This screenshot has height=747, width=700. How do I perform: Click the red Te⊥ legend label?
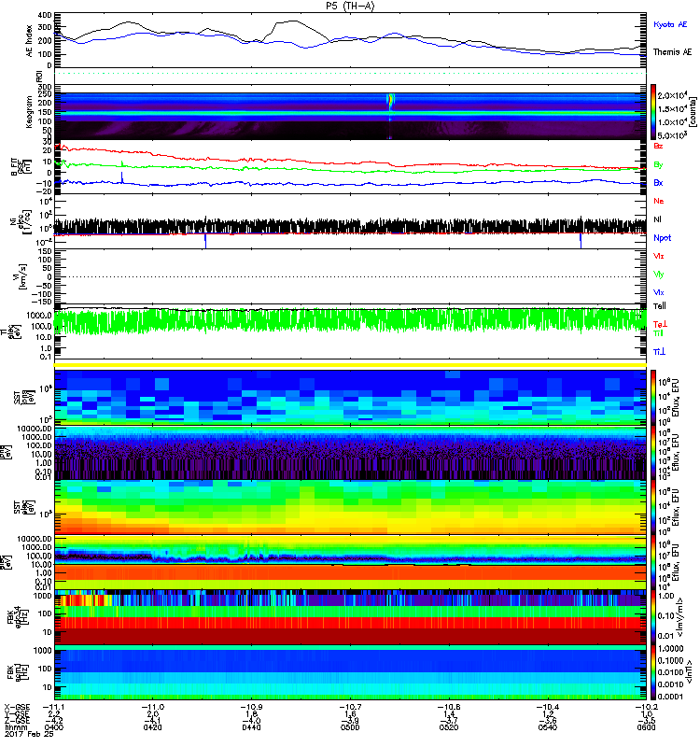660,324
